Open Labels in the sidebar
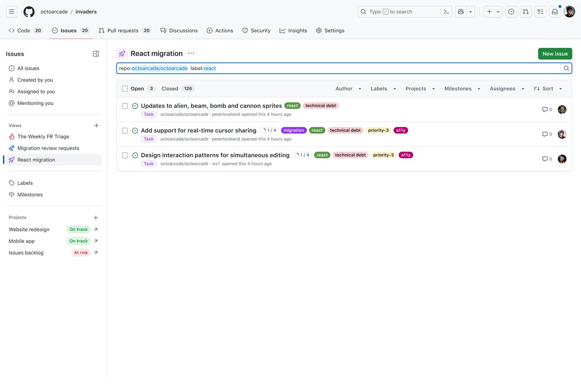Viewport: 581px width, 392px height. tap(53, 183)
